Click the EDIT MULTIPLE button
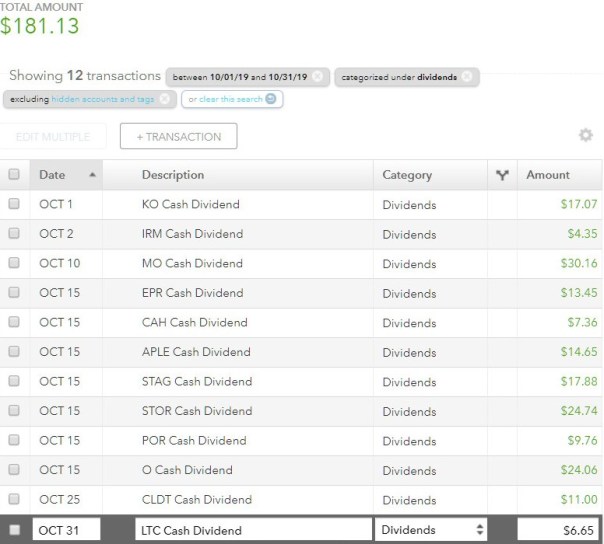Image resolution: width=604 pixels, height=544 pixels. 53,136
